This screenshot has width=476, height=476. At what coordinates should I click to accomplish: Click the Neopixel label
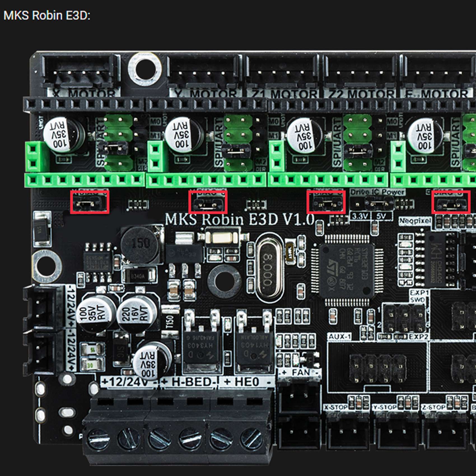click(x=415, y=221)
